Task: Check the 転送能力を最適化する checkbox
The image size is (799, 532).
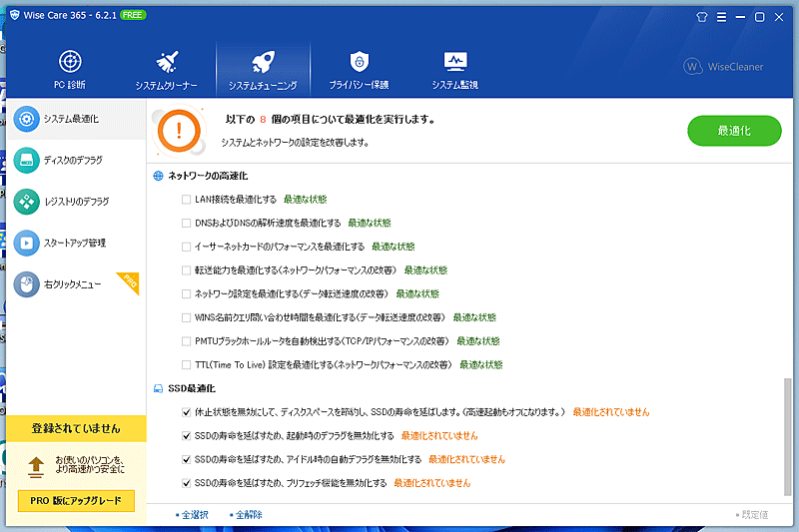Action: [x=186, y=270]
